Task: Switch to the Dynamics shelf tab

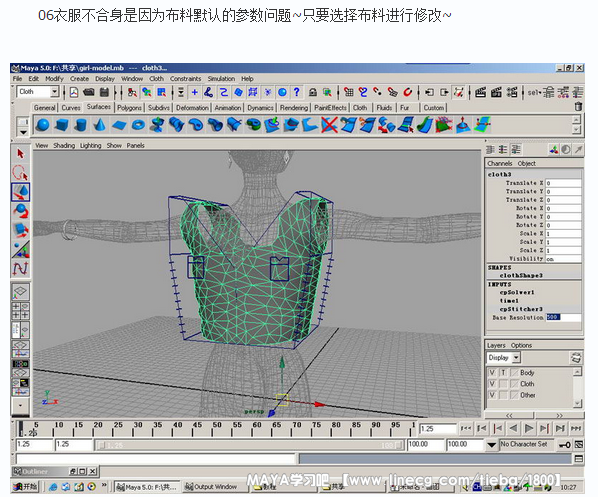Action: (260, 108)
